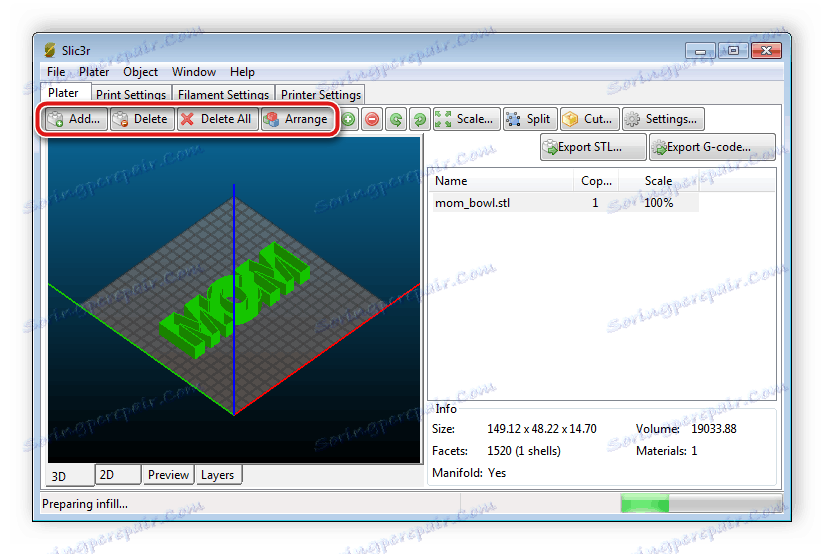Click the Delete object button
Screen dimensions: 824x554
[142, 119]
